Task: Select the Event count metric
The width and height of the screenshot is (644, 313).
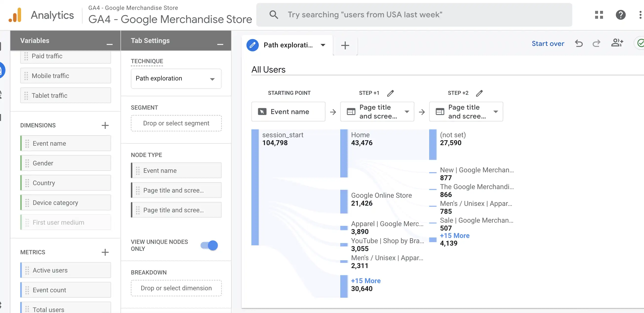Action: (x=65, y=290)
